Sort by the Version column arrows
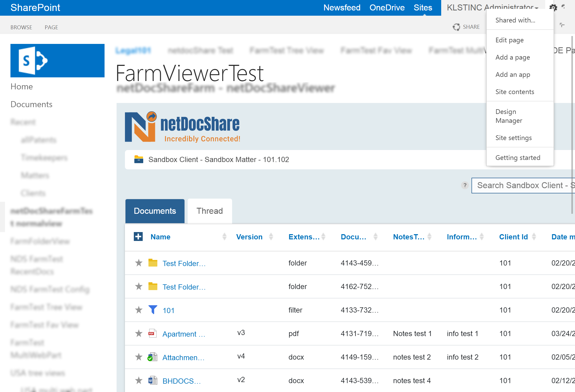 click(271, 237)
